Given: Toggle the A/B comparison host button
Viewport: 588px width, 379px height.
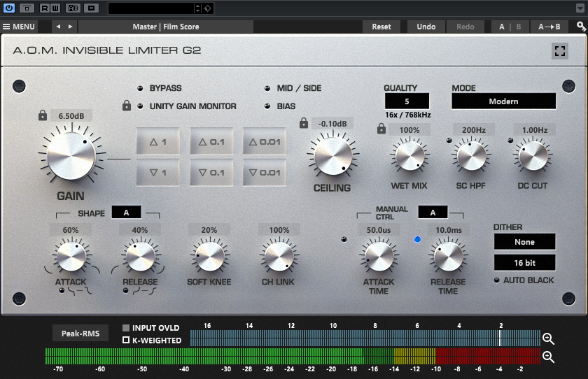Looking at the screenshot, I should pos(73,8).
